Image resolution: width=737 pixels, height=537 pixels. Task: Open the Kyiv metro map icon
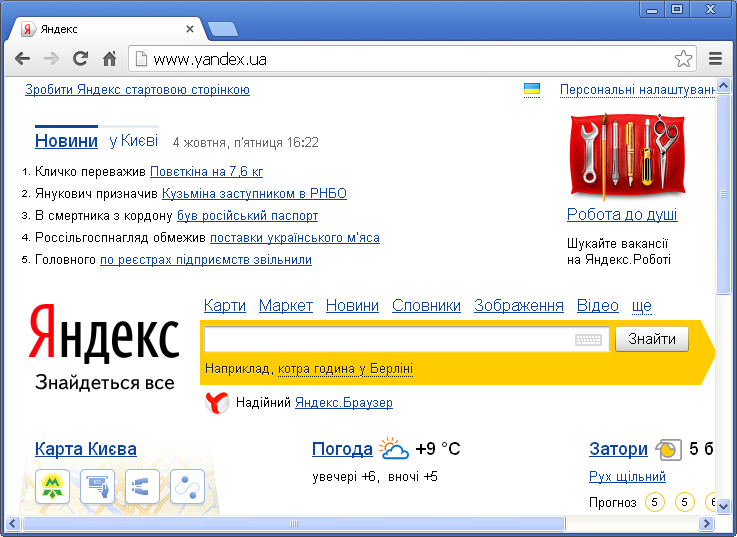tap(53, 486)
